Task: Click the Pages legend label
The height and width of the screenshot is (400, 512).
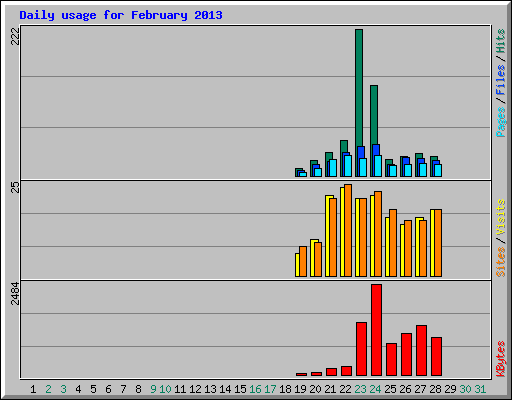Action: [501, 122]
